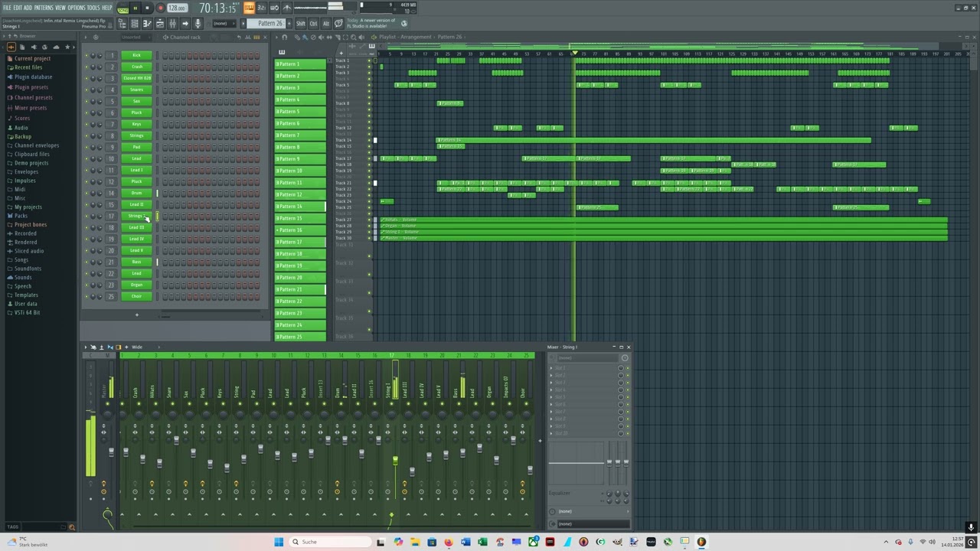Toggle step sequencer view icon in Channel rack
The image size is (980, 551).
[256, 37]
